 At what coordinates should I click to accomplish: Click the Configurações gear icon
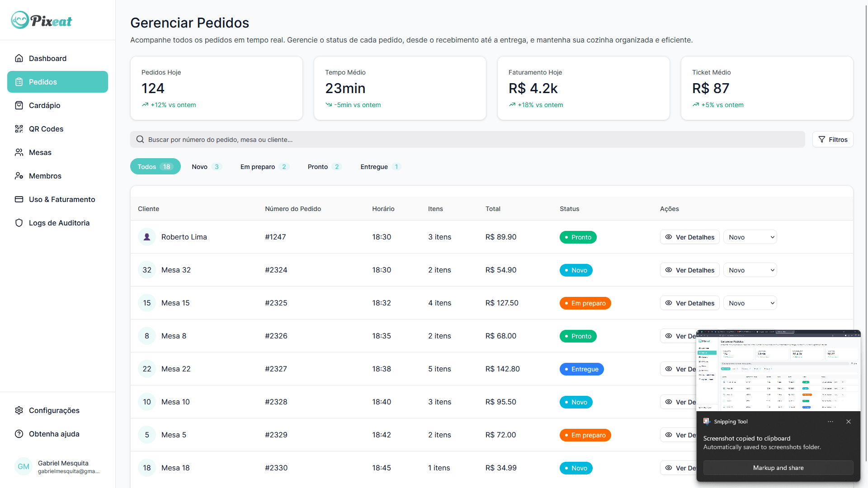19,410
